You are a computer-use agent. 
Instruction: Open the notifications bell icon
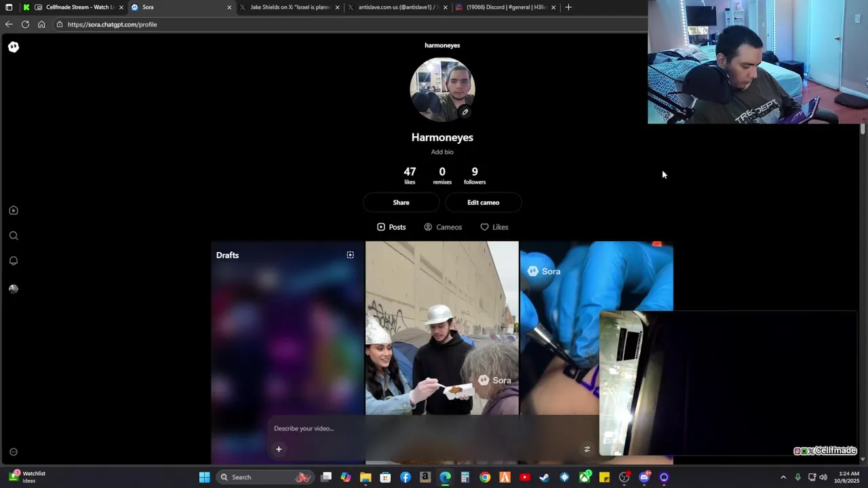(14, 261)
